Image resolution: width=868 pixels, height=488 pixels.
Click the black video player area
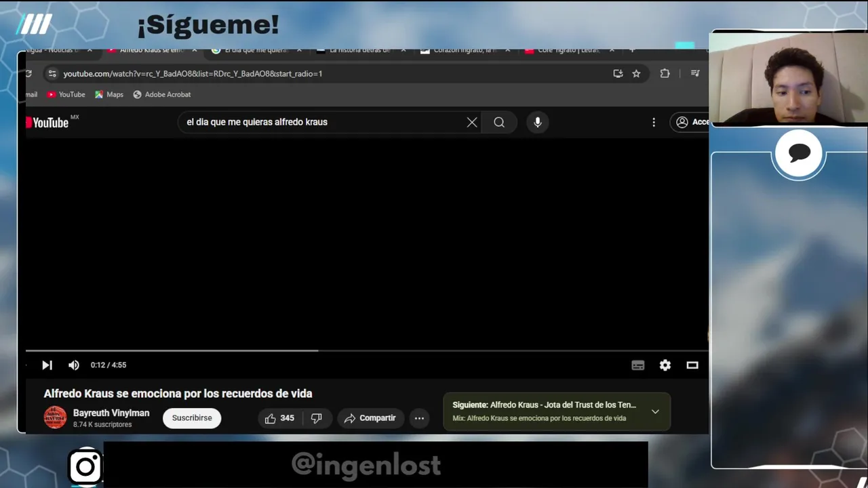click(x=367, y=244)
